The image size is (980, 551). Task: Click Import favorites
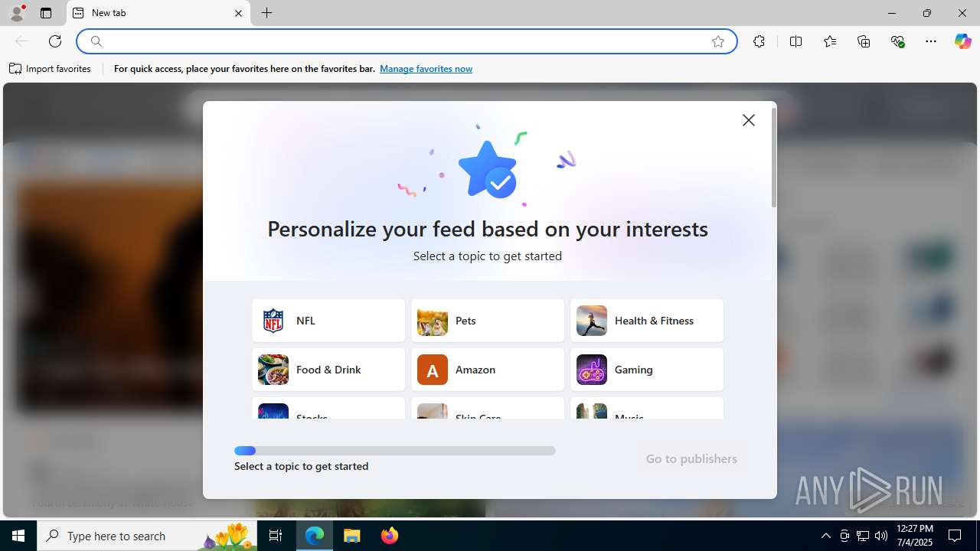tap(51, 69)
